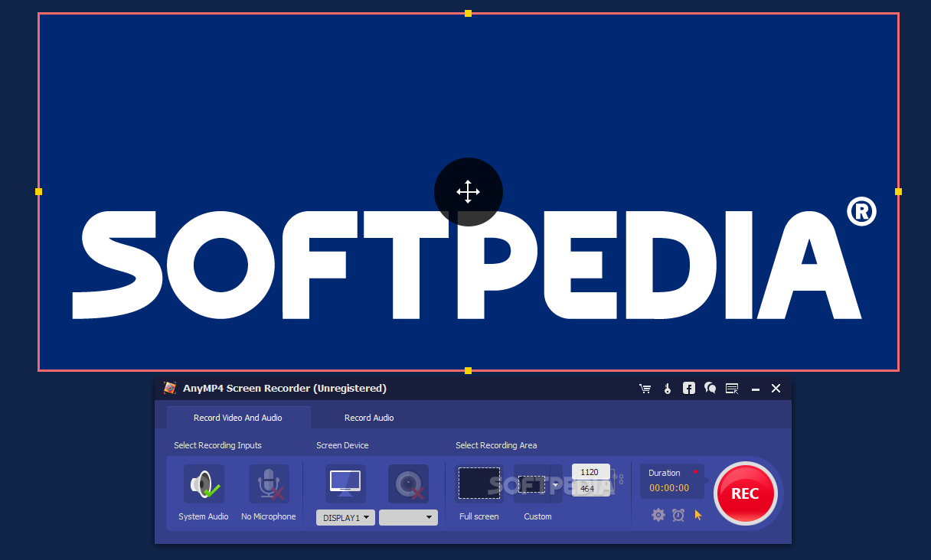Open the empty webcam dropdown

pos(408,518)
